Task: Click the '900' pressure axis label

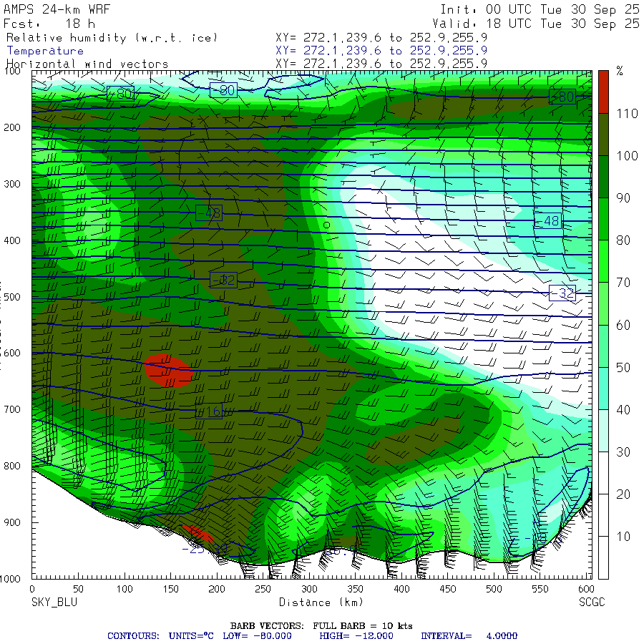Action: click(x=12, y=522)
